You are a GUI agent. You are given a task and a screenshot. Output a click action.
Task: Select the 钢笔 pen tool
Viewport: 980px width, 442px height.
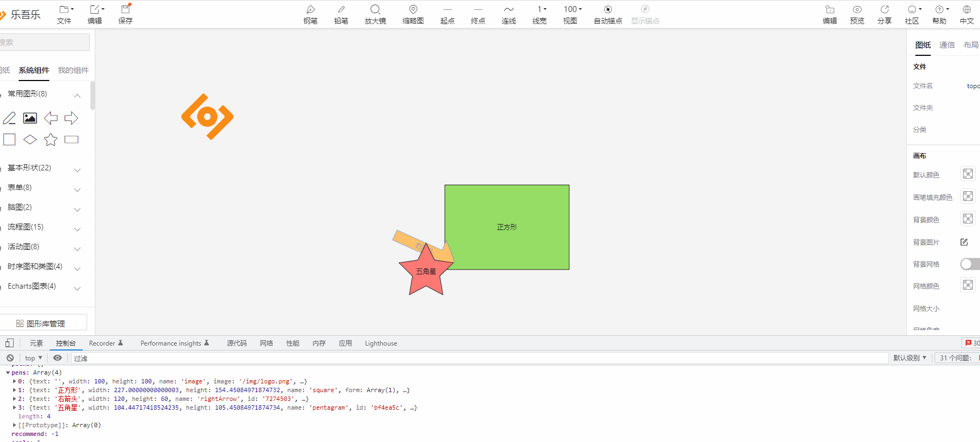click(311, 15)
